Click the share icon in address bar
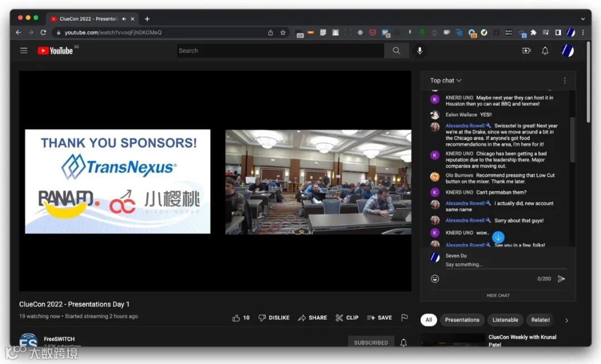 point(270,33)
